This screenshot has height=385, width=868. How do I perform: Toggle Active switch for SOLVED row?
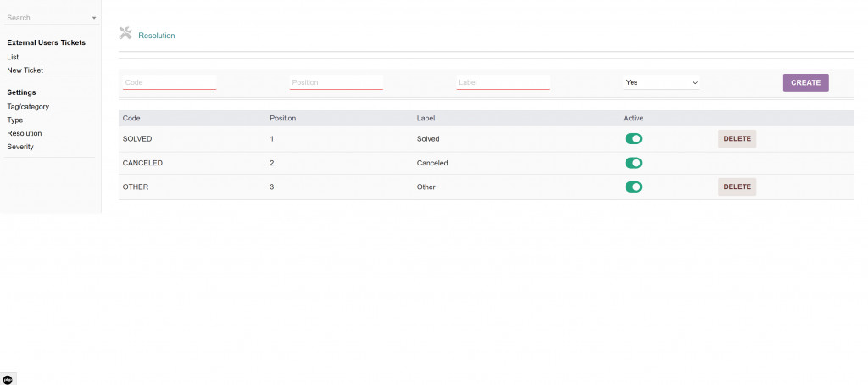pos(633,138)
